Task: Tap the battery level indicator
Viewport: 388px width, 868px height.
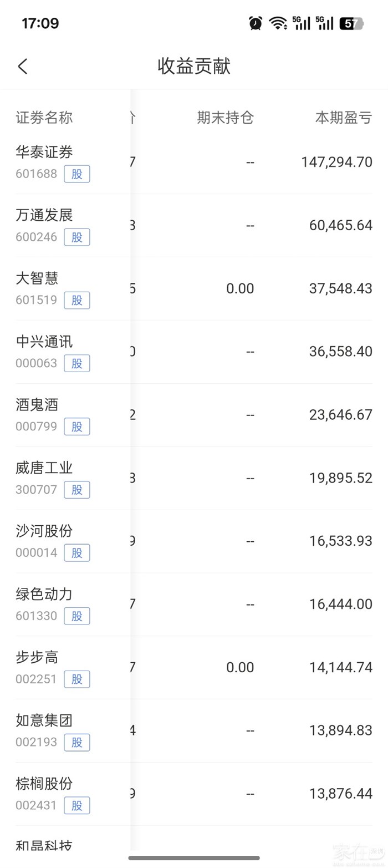Action: point(351,23)
